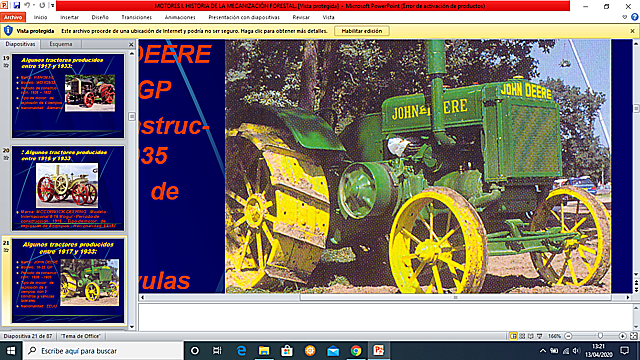Open the Insertar ribbon tab
Viewport: 640px width, 360px height.
pyautogui.click(x=70, y=17)
